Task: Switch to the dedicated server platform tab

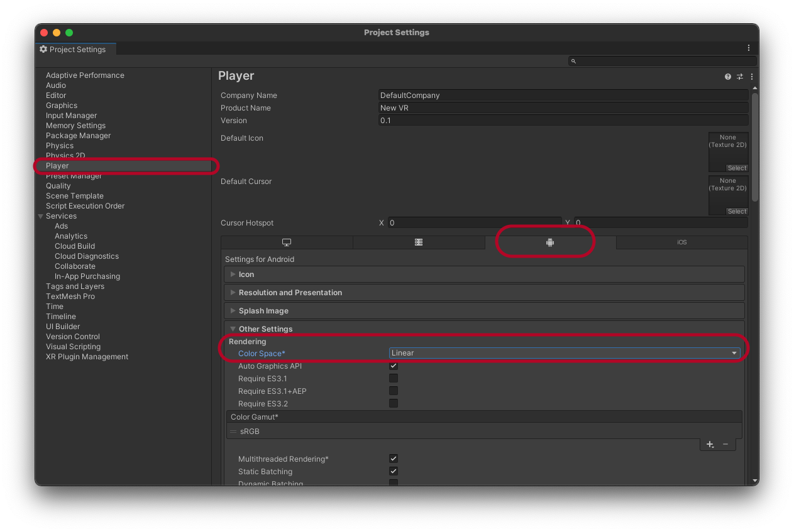Action: 419,242
